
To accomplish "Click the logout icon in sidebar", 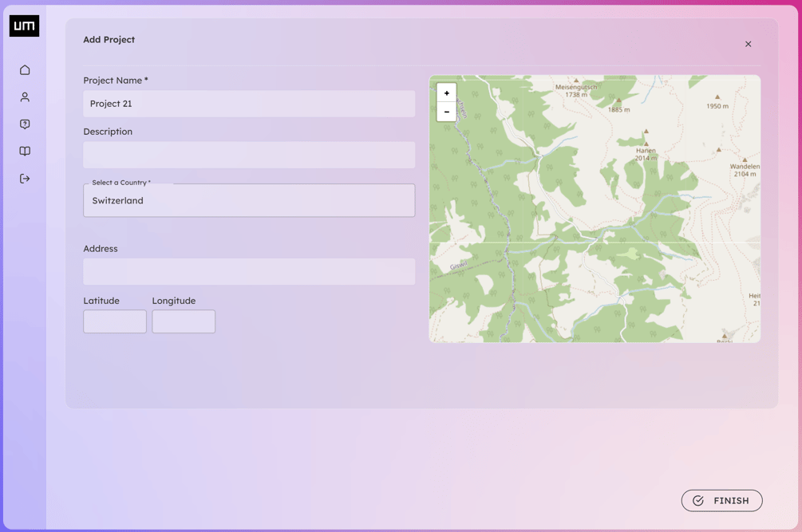I will tap(25, 179).
